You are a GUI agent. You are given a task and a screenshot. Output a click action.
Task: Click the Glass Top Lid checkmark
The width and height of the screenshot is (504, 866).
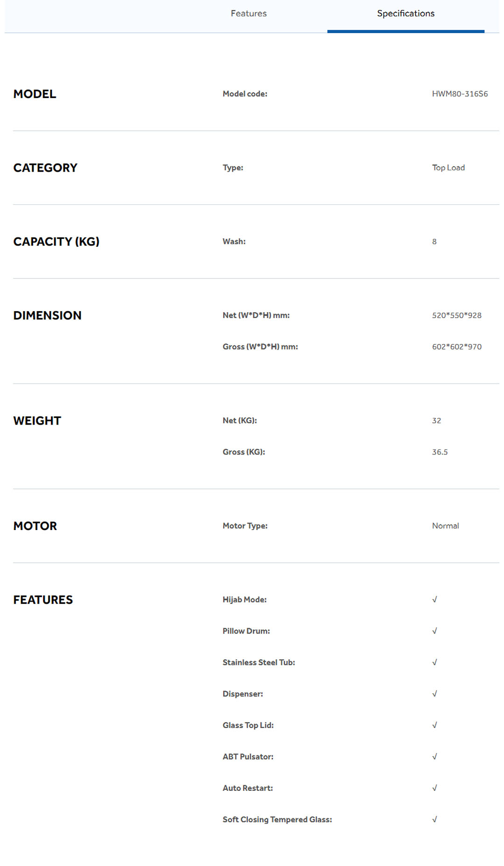click(x=434, y=725)
